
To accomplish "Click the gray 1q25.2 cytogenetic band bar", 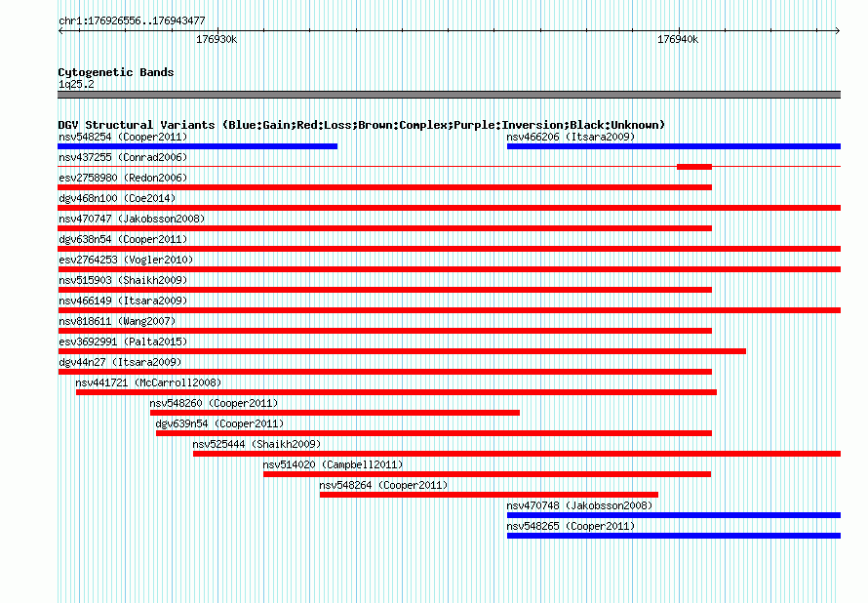I will (450, 95).
